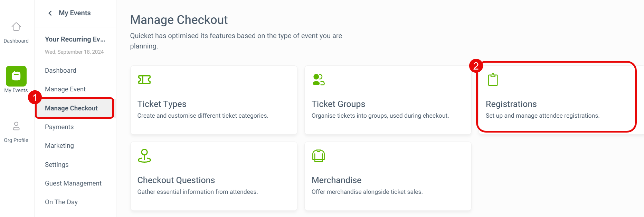Open the Dashboard home icon
This screenshot has width=644, height=217.
[16, 27]
